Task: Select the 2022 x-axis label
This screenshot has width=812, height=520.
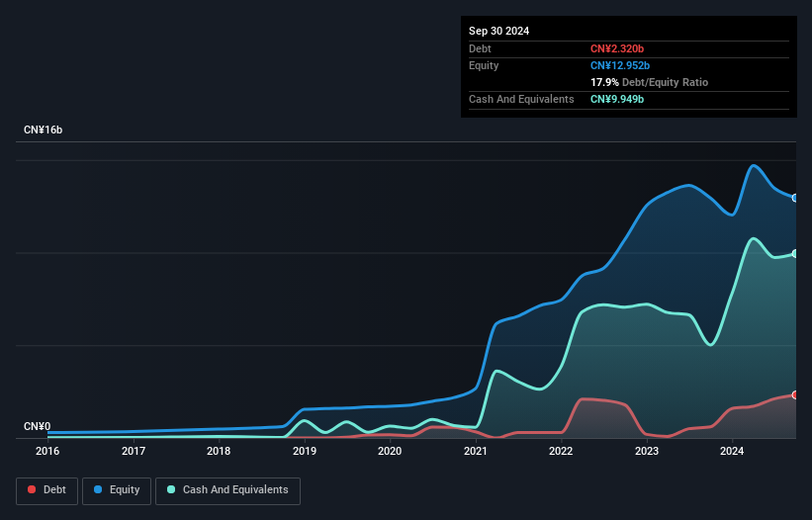Action: point(561,451)
